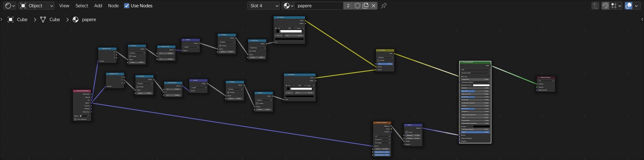
Task: Add a color stop on the upper ColorRamp
Action: [x=276, y=28]
